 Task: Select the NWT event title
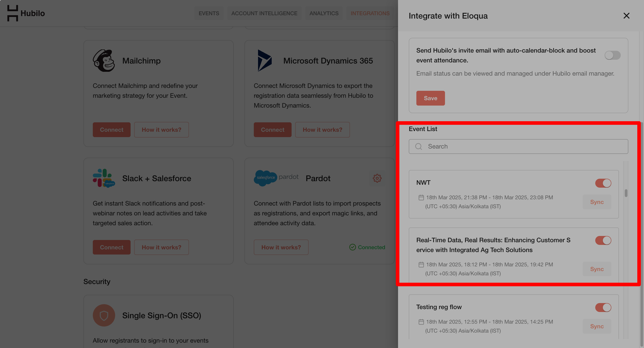pos(423,182)
